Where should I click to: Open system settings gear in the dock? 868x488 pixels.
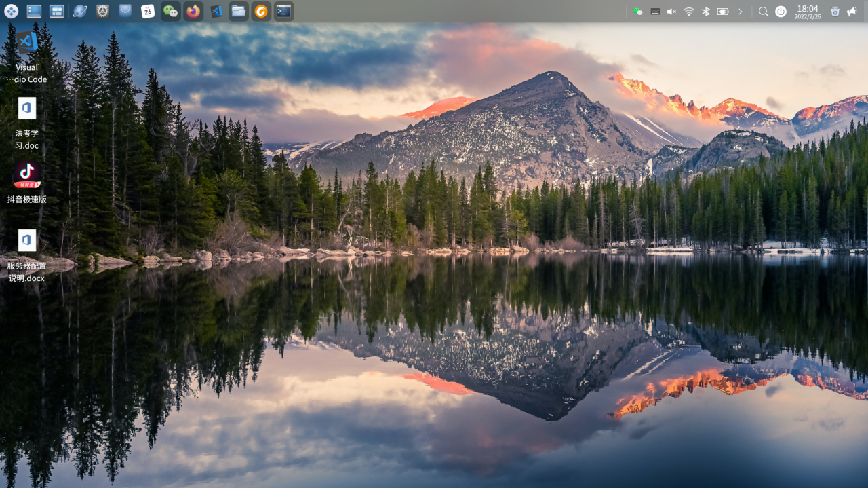click(x=102, y=11)
